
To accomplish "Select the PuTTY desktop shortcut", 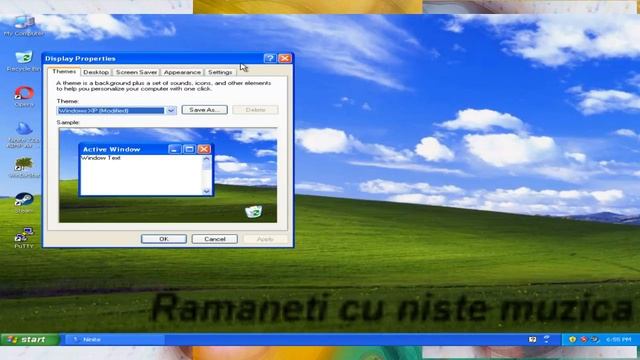I will [x=24, y=238].
